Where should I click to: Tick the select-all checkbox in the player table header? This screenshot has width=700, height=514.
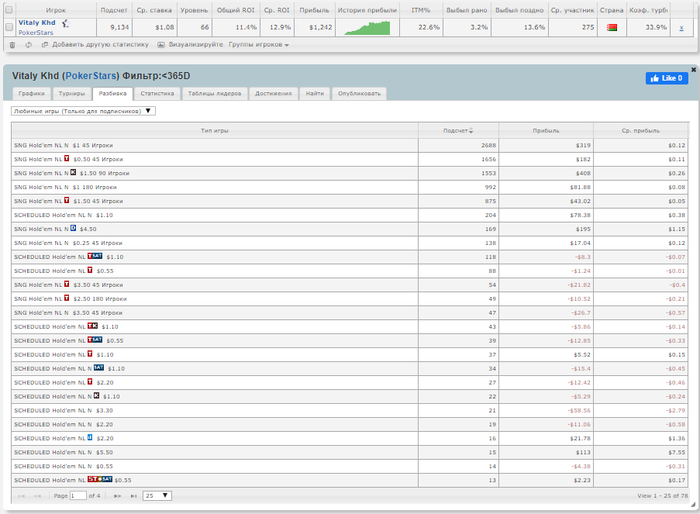(x=8, y=10)
